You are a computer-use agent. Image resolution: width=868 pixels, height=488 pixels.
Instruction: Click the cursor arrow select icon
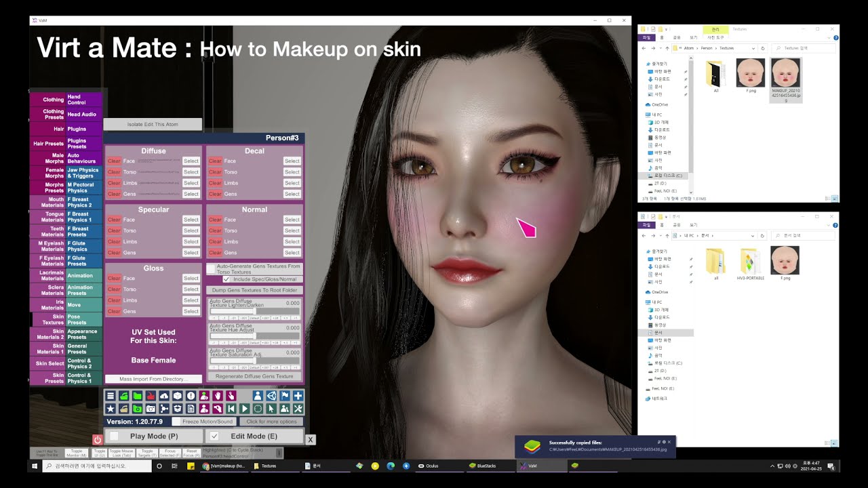[271, 409]
